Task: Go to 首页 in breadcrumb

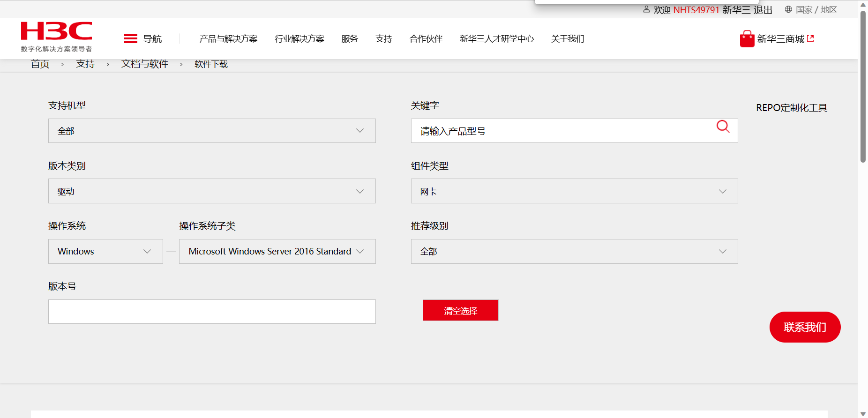Action: click(x=40, y=64)
